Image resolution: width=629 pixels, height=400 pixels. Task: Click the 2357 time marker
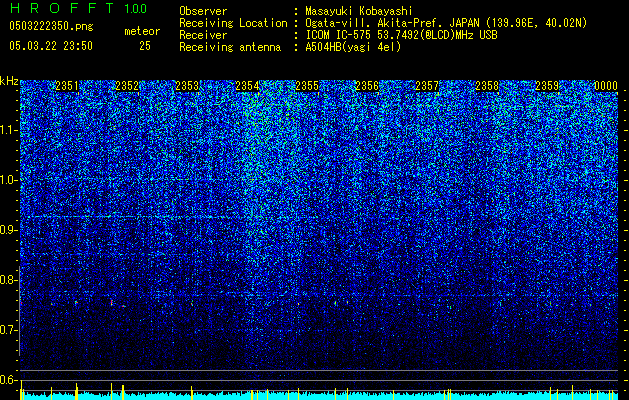click(427, 86)
